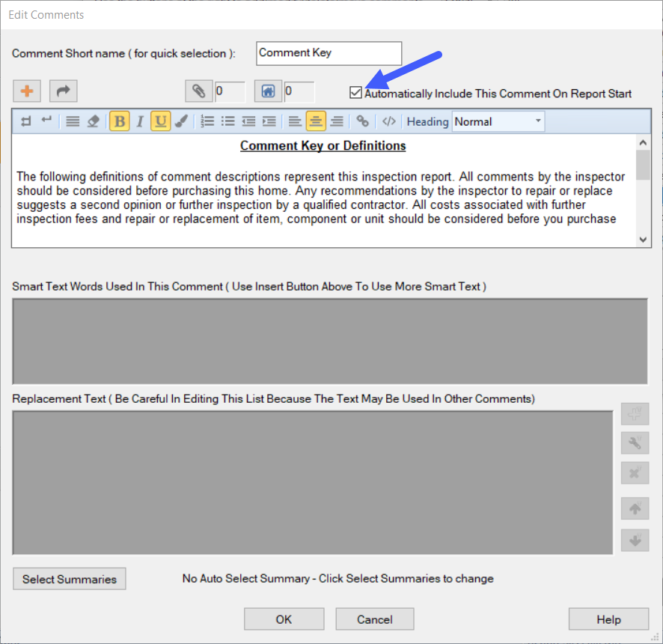The width and height of the screenshot is (663, 644).
Task: Toggle bold formatting
Action: coord(119,121)
